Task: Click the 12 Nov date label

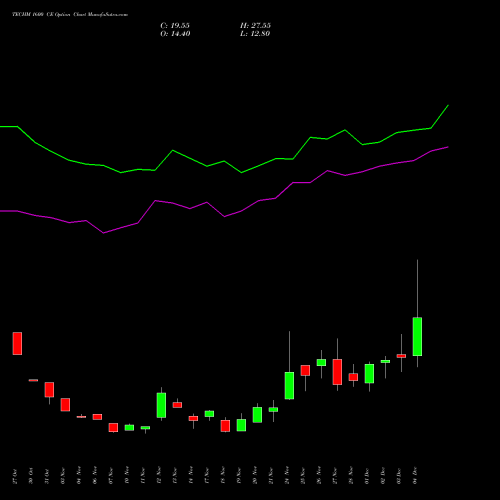Action: (x=159, y=476)
